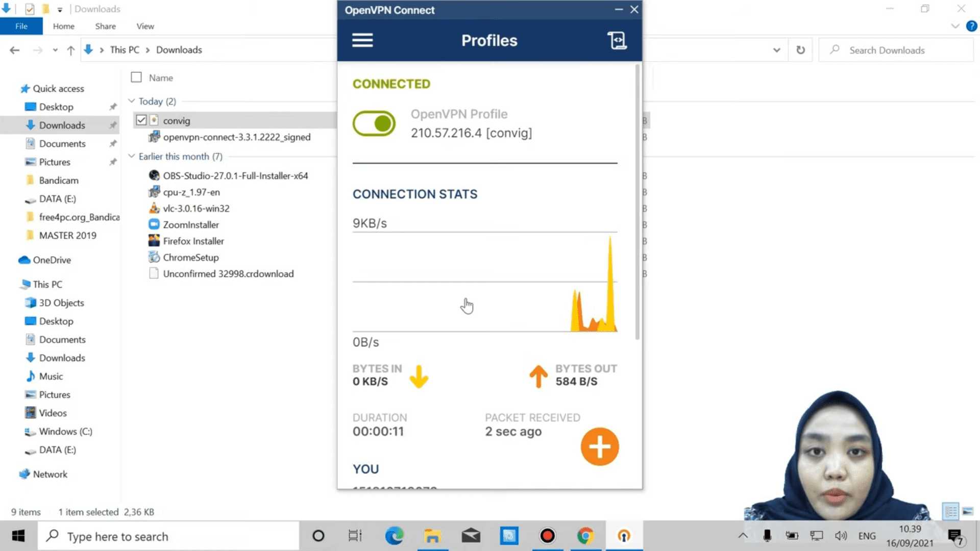Open the View ribbon tab

point(145,26)
